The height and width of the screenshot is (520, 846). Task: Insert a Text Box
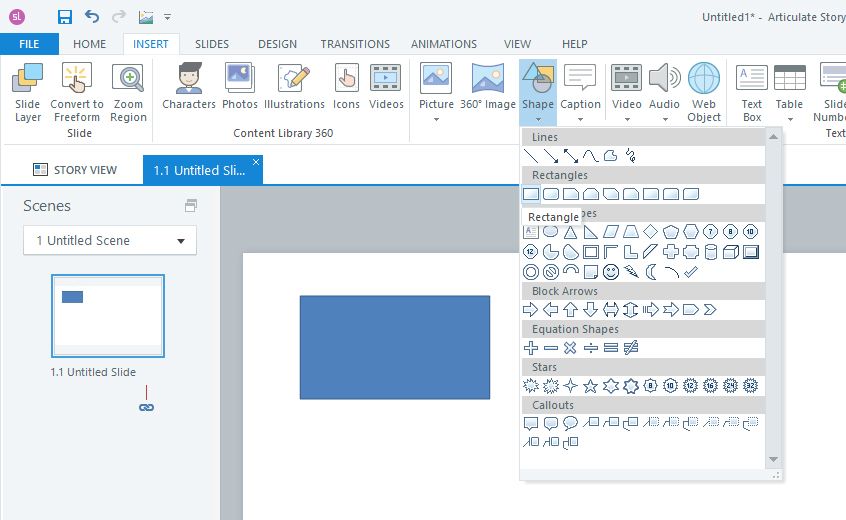coord(752,92)
